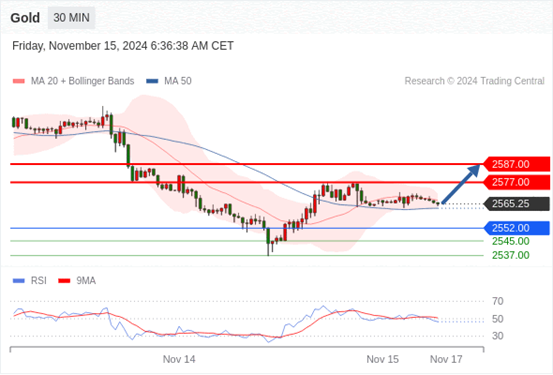Select the 2587.00 red resistance label
This screenshot has width=553, height=375.
tap(517, 164)
